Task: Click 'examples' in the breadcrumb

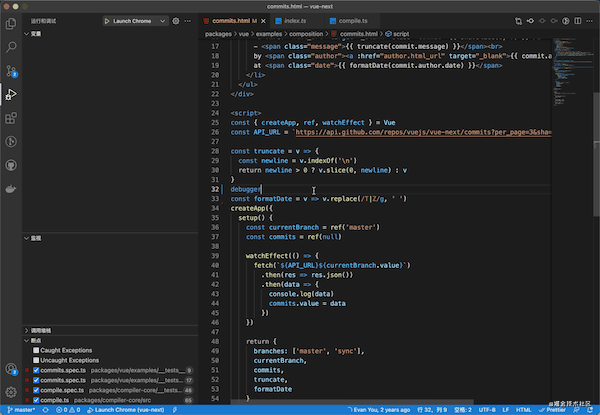Action: [x=269, y=34]
